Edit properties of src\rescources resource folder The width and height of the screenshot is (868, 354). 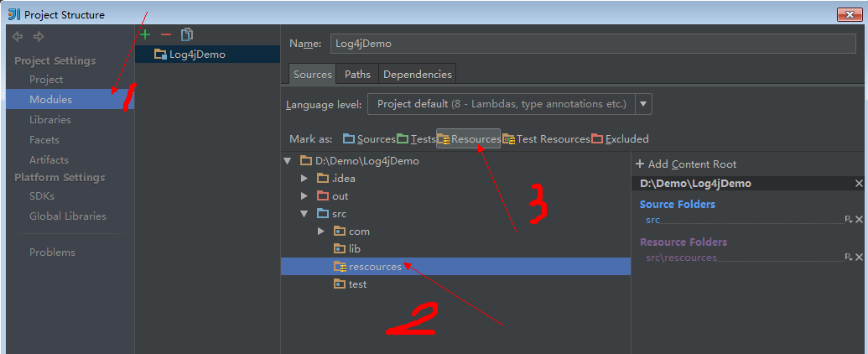(849, 257)
